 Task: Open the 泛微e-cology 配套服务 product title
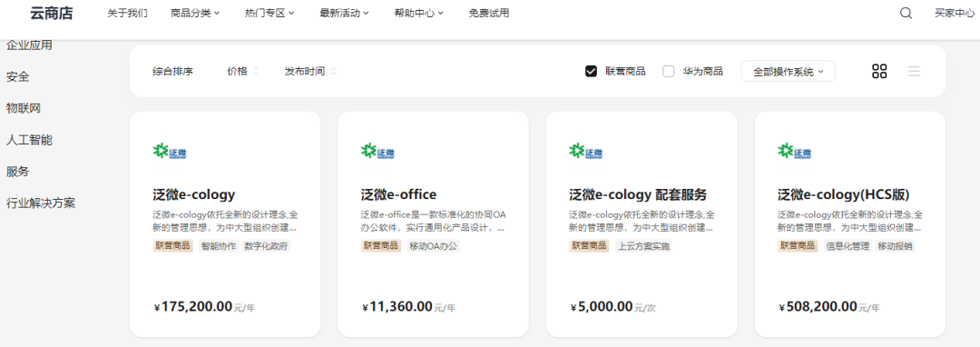(x=638, y=194)
